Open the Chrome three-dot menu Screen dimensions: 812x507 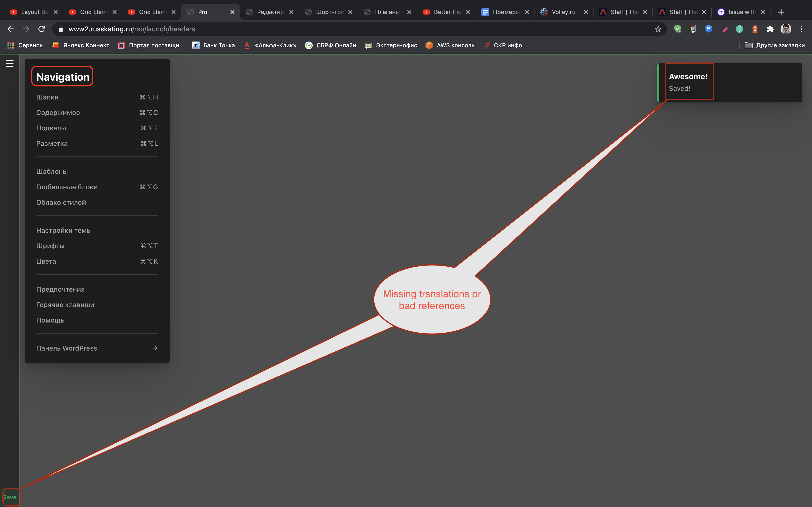pos(801,29)
